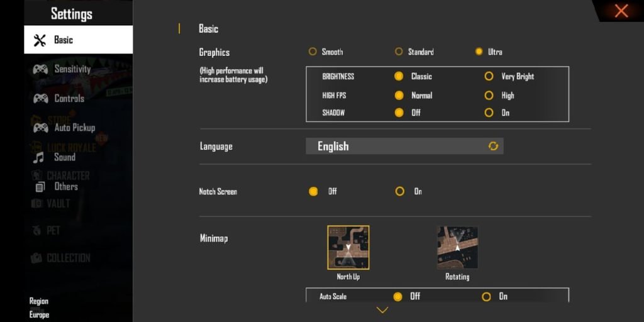
Task: Select Smooth graphics quality
Action: [x=313, y=52]
